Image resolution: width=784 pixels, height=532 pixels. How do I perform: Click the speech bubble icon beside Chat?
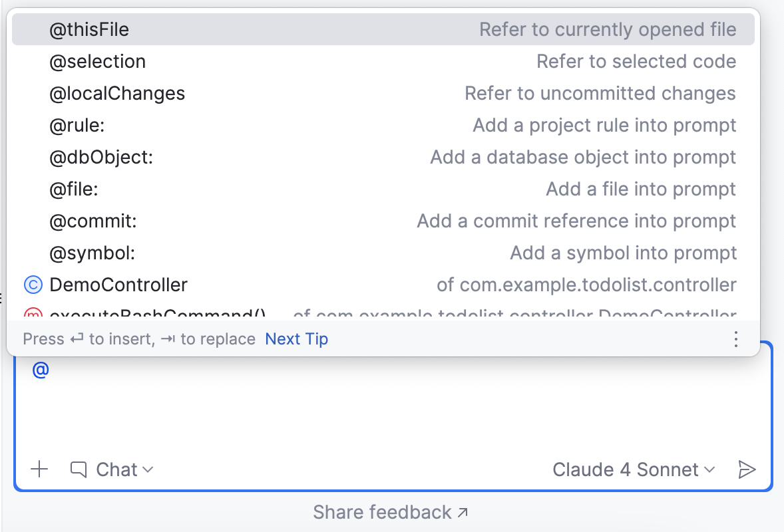point(79,469)
